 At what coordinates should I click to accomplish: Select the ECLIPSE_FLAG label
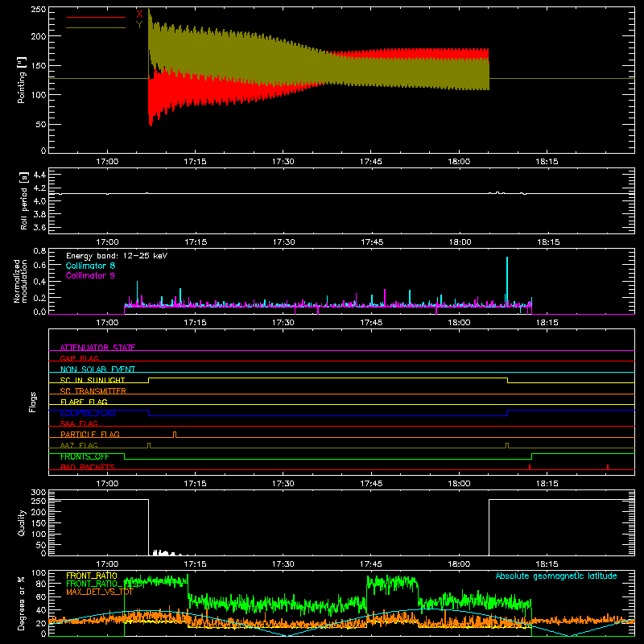pos(88,413)
